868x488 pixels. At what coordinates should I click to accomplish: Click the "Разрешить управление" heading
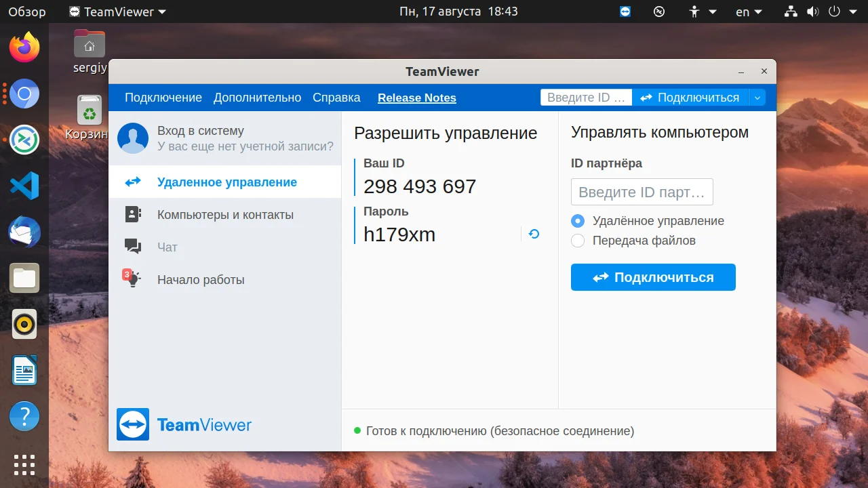pos(446,134)
